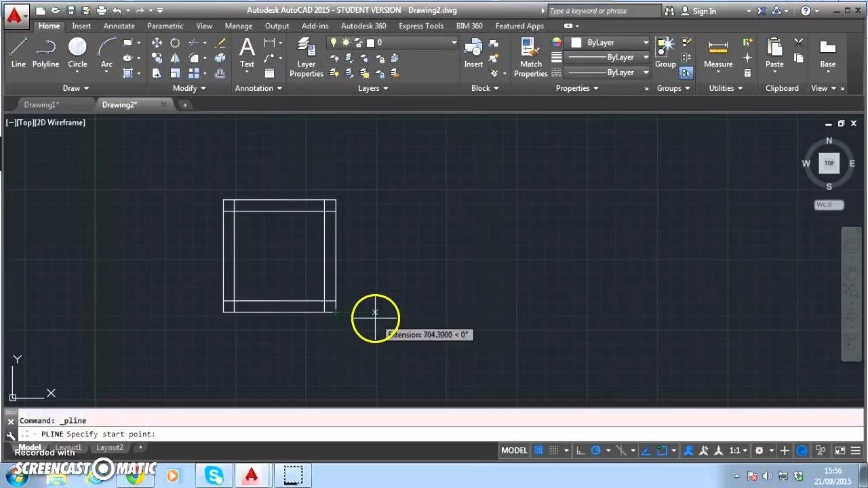Image resolution: width=868 pixels, height=488 pixels.
Task: Select the Text annotation tool
Action: (247, 53)
